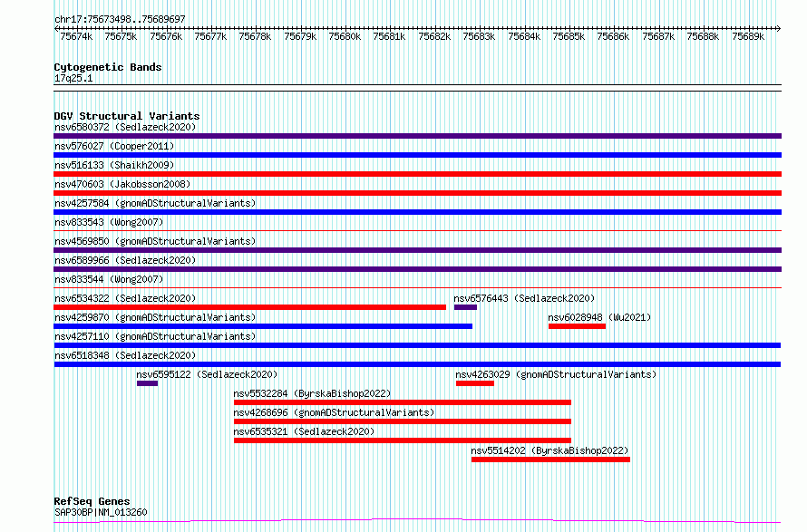
Task: Click the nsv6576443 (Sedlazeck2020) label
Action: pyautogui.click(x=524, y=298)
